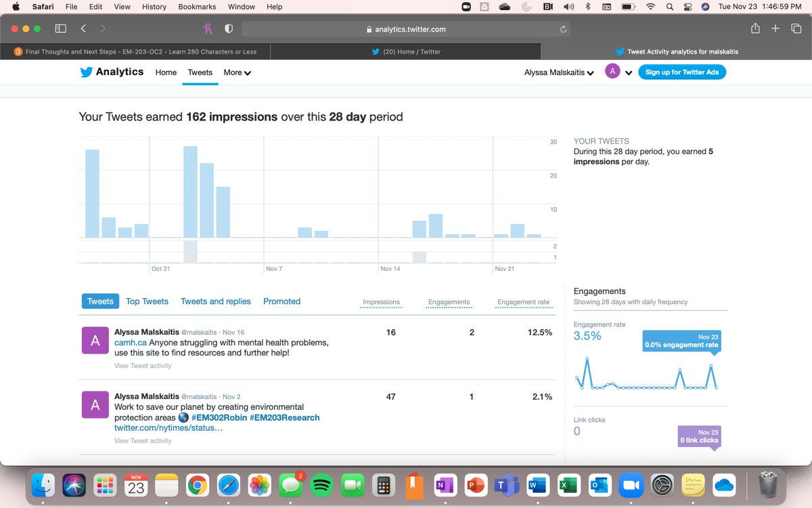The image size is (812, 508).
Task: Click the #EM203Research hashtag
Action: (x=284, y=418)
